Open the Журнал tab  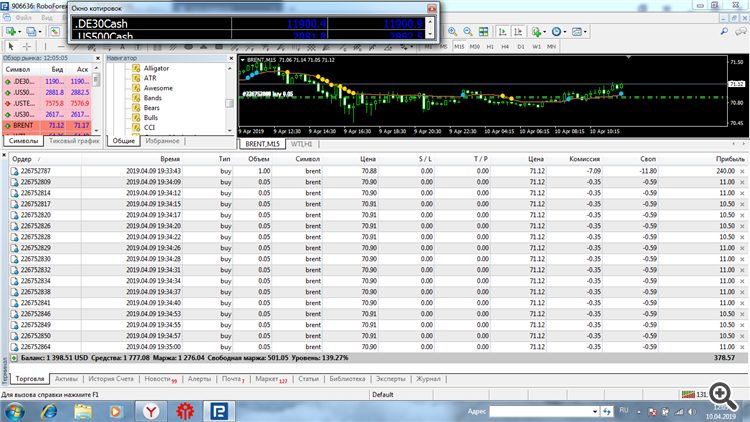tap(428, 378)
